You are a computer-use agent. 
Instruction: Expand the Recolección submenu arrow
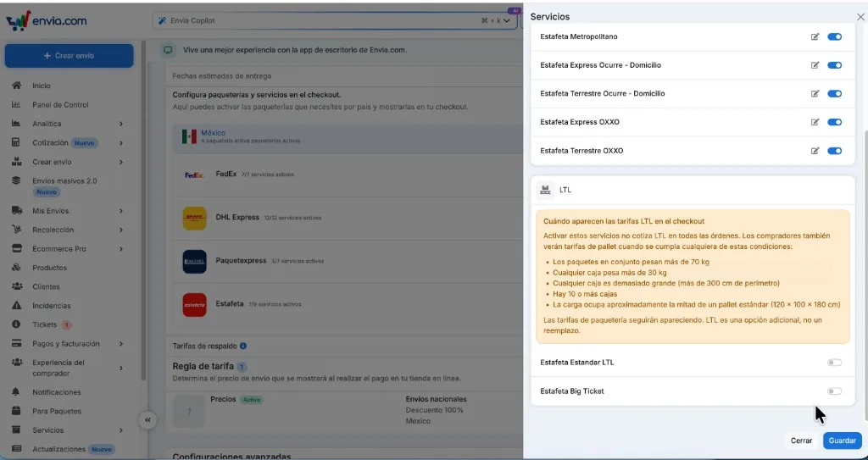click(120, 230)
